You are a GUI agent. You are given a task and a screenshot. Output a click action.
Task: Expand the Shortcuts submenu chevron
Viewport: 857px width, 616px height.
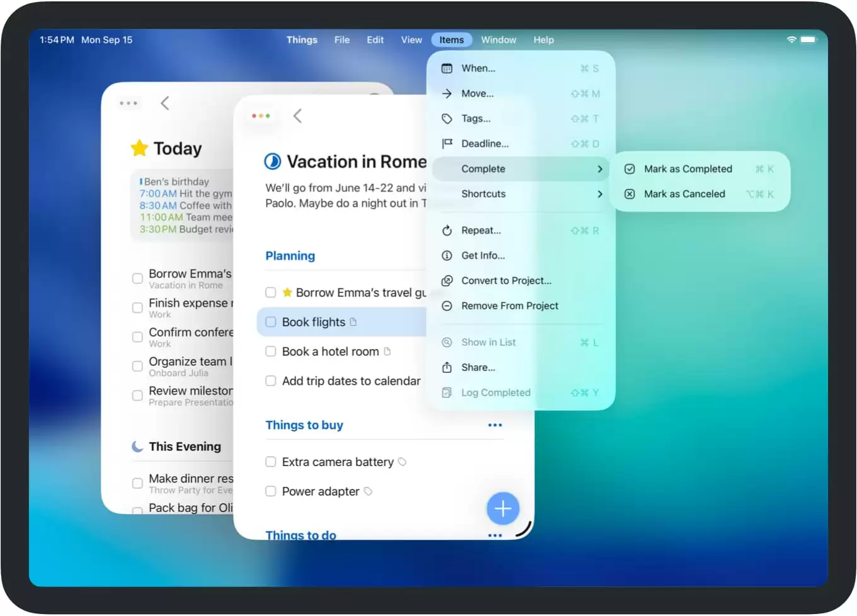(599, 195)
